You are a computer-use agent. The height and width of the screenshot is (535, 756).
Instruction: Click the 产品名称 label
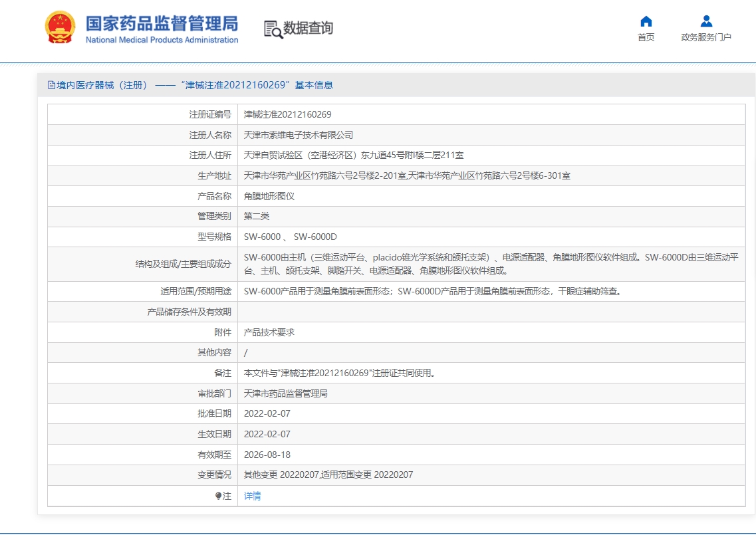point(215,196)
